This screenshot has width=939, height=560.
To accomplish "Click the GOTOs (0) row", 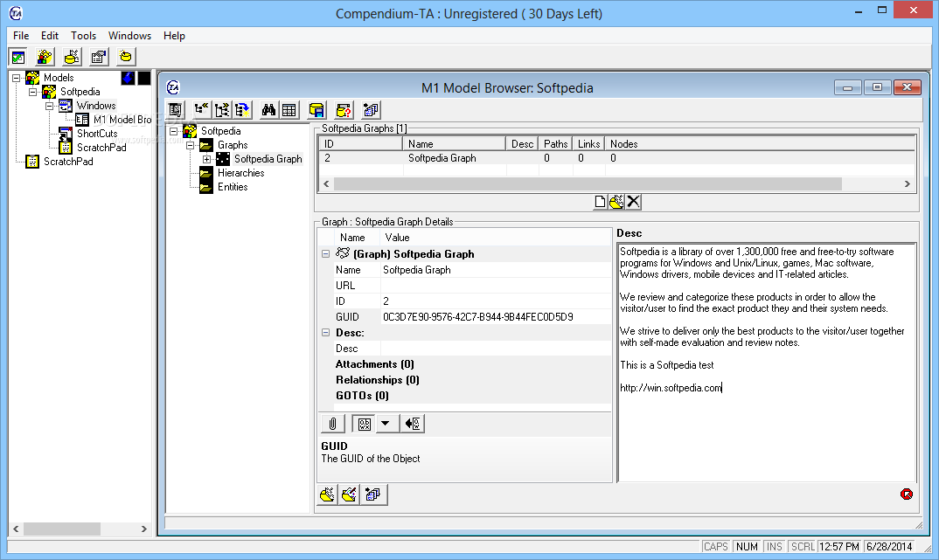I will (472, 396).
